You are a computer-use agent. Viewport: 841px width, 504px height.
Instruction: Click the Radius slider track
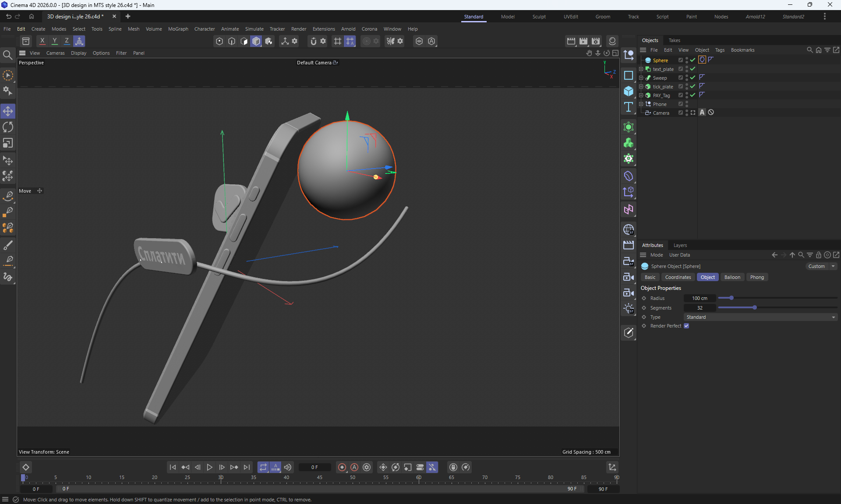[777, 298]
